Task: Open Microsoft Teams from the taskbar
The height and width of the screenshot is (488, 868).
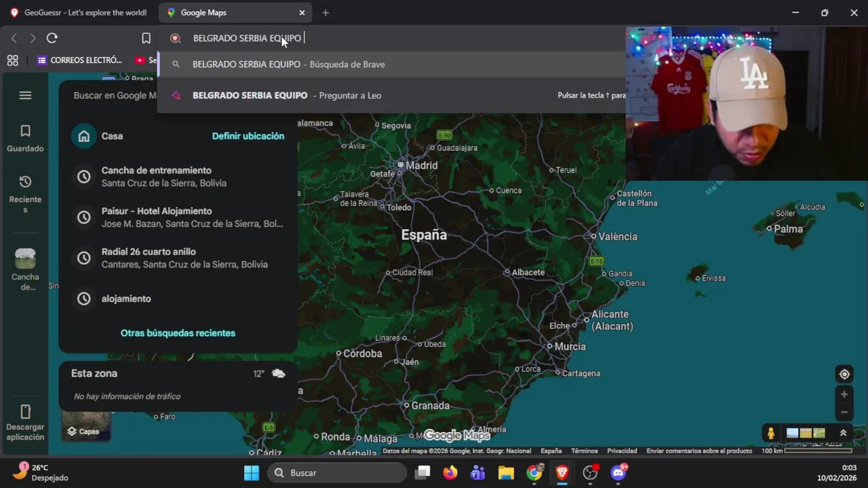Action: (x=478, y=473)
